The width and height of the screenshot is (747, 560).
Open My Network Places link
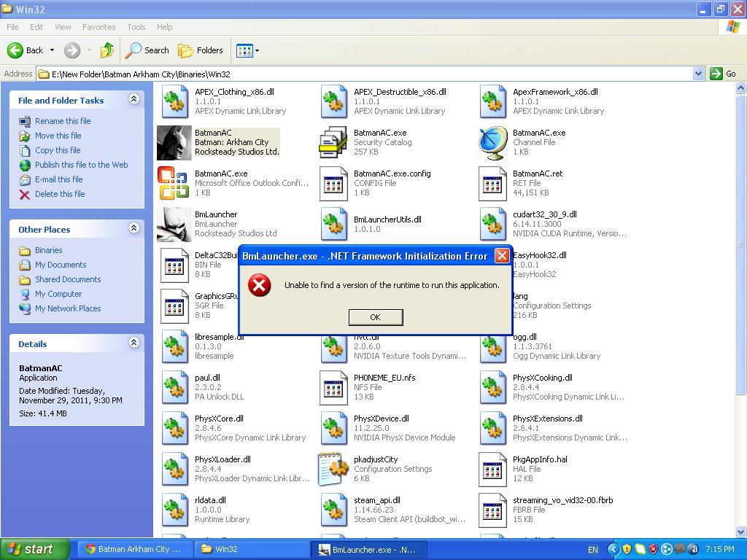click(x=68, y=308)
